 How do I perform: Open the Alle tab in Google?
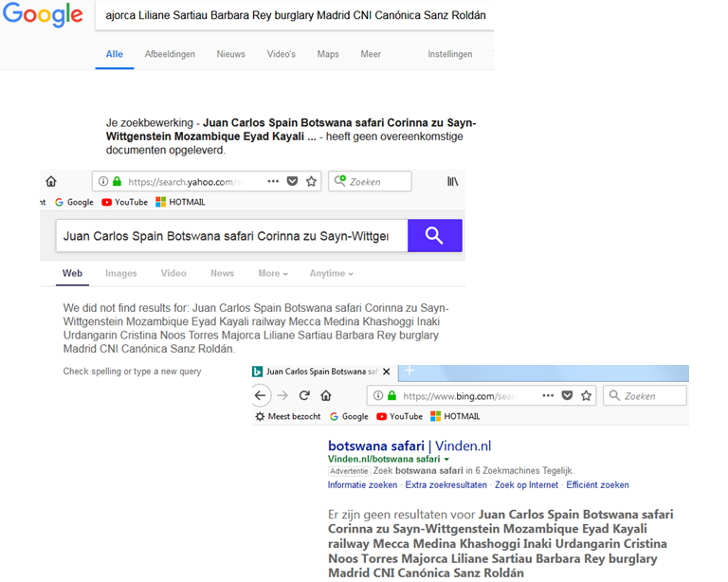(x=114, y=54)
